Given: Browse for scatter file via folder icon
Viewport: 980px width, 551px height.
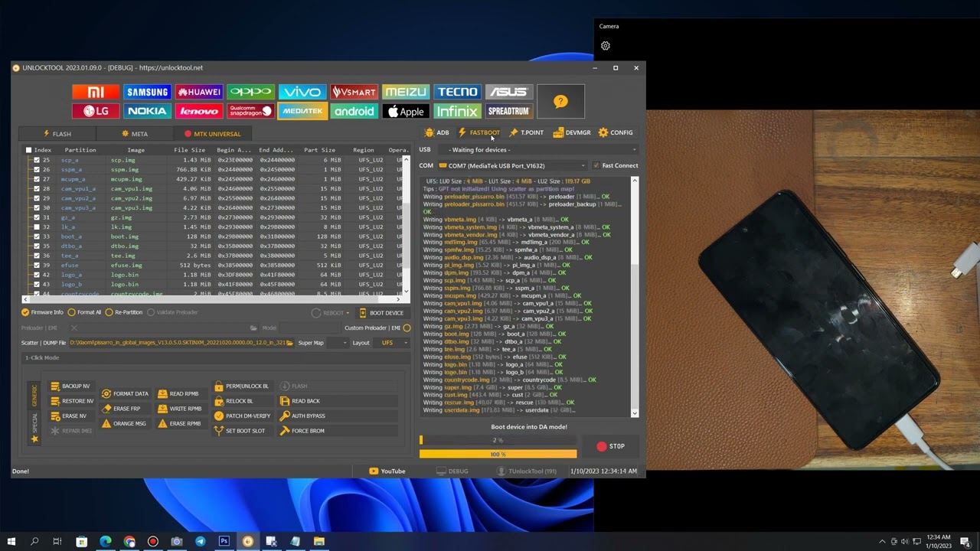Looking at the screenshot, I should (x=289, y=343).
